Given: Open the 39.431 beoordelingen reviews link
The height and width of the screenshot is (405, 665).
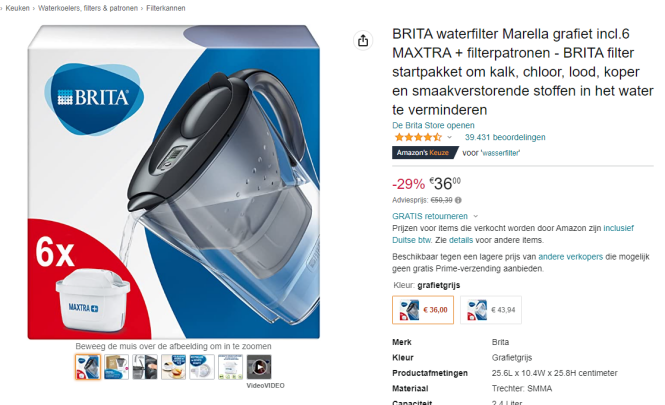Looking at the screenshot, I should point(505,137).
